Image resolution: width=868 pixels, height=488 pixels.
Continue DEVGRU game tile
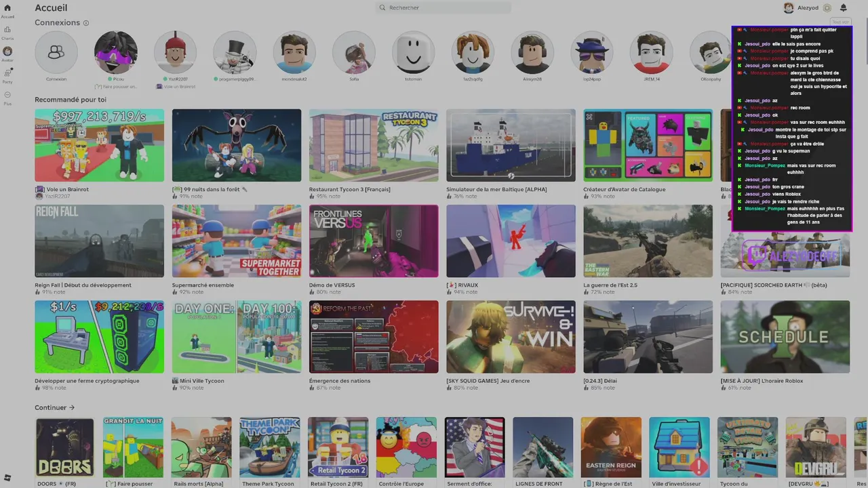(x=816, y=447)
